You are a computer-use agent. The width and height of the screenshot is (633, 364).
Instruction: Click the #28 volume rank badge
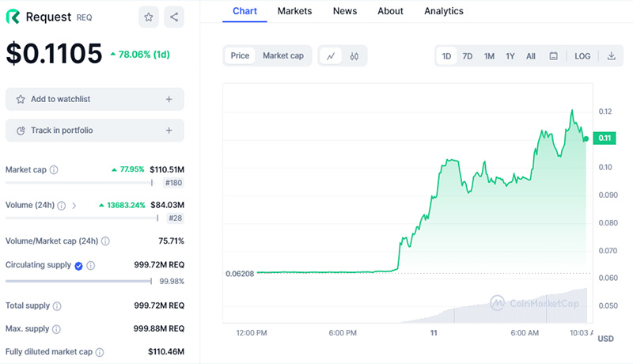175,218
